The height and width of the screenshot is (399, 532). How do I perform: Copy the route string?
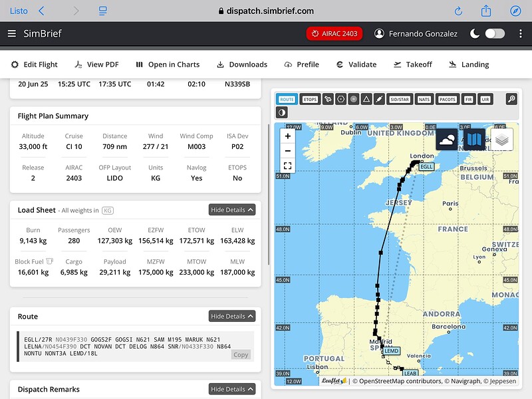click(x=241, y=354)
